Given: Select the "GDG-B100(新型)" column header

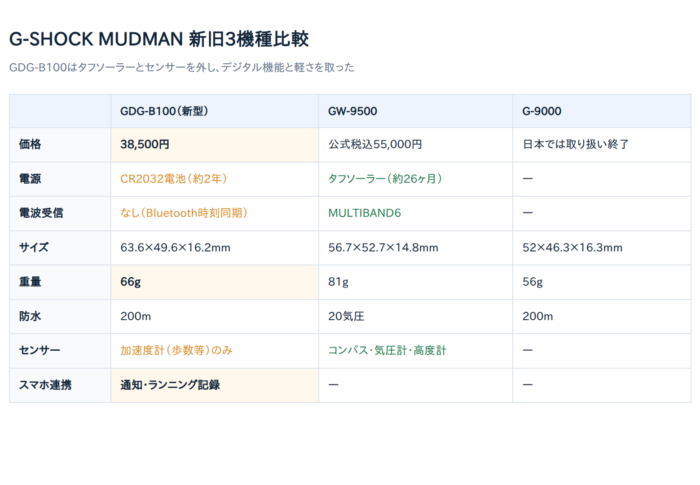Looking at the screenshot, I should click(x=215, y=111).
